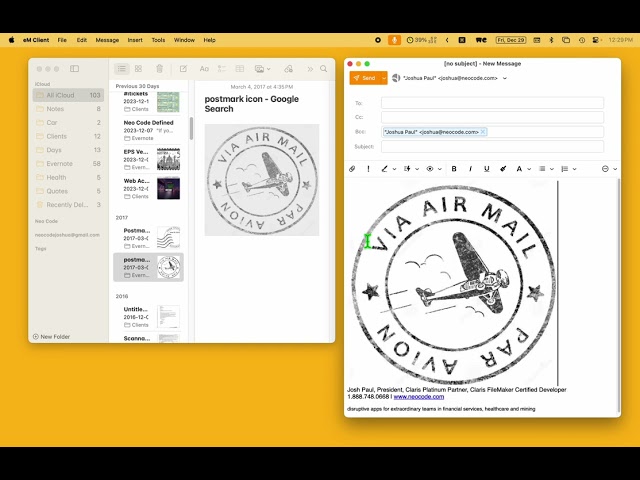Click the signature pen icon in compose toolbar

point(384,169)
